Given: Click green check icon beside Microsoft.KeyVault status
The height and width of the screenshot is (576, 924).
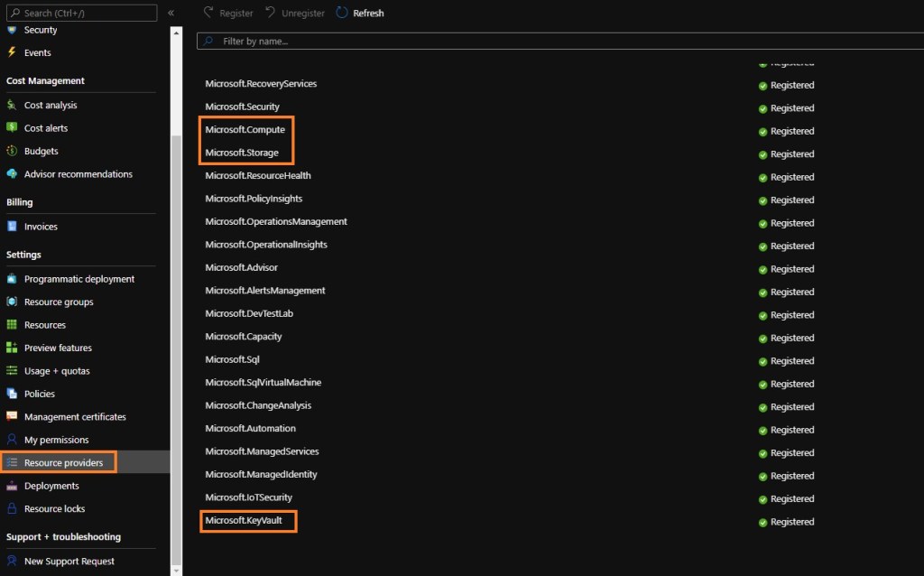Looking at the screenshot, I should 762,523.
